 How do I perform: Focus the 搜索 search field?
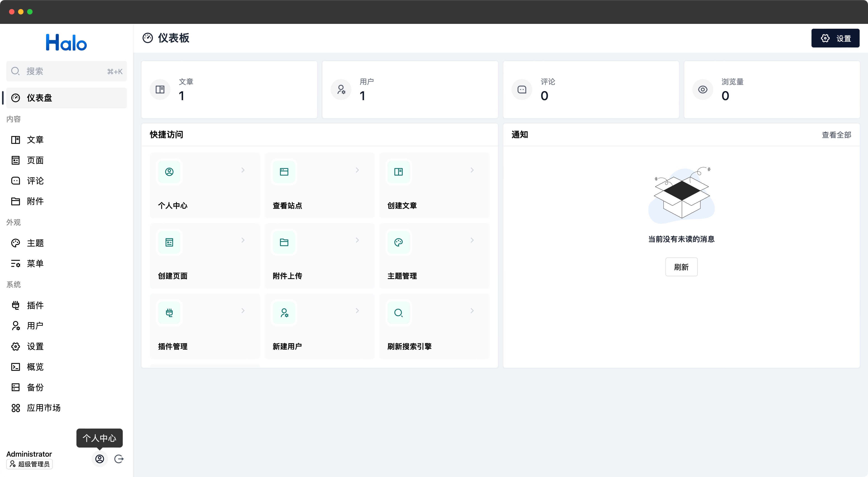pos(66,71)
